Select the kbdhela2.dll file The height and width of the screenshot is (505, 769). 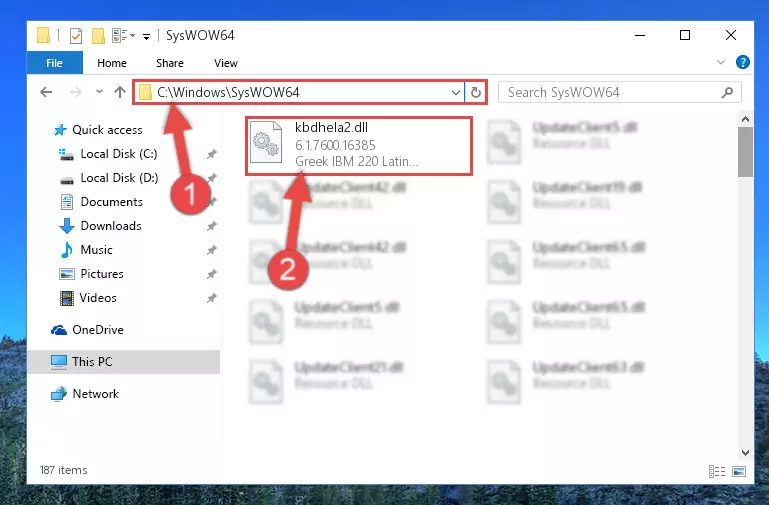359,146
